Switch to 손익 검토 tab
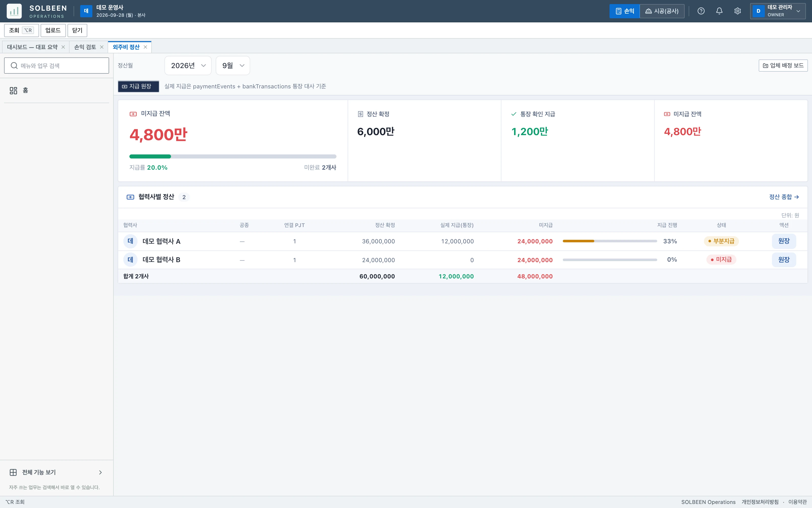The height and width of the screenshot is (508, 812). [85, 47]
